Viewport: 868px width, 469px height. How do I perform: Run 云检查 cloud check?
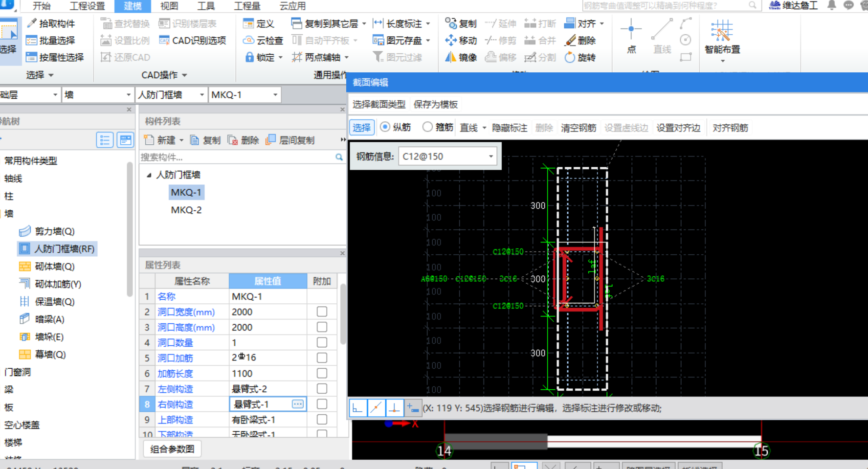(x=263, y=41)
